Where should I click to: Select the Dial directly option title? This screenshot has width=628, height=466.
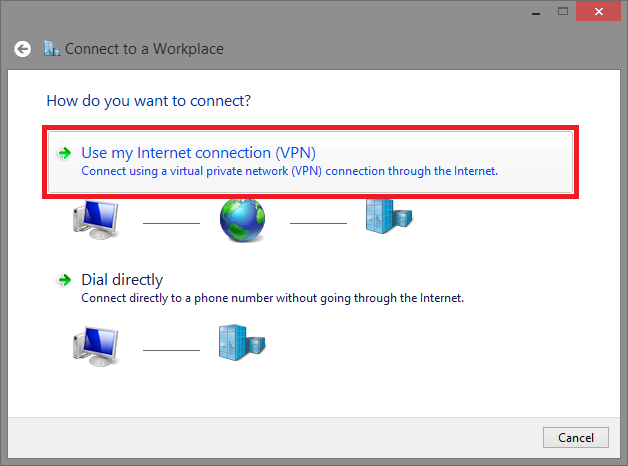click(122, 280)
